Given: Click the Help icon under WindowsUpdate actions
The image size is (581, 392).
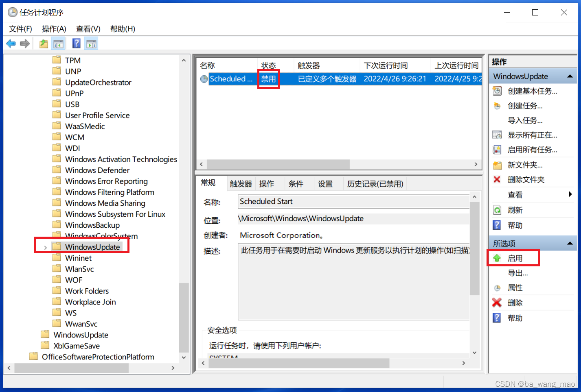Looking at the screenshot, I should coord(497,225).
